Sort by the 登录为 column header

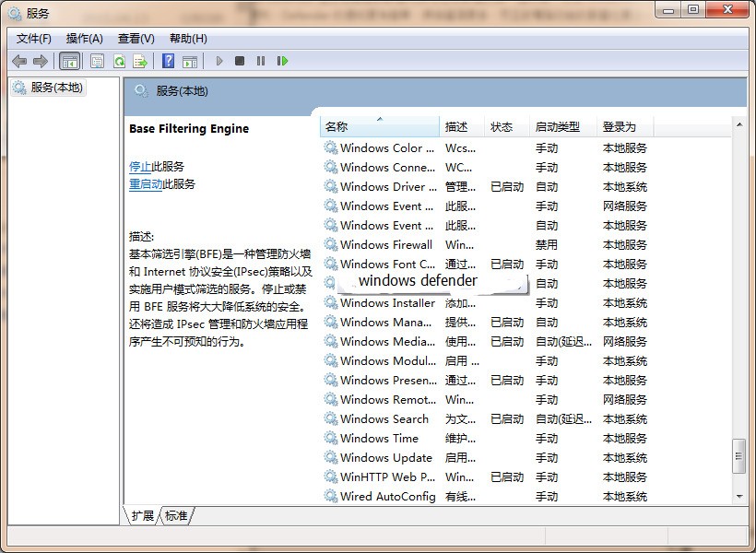click(x=625, y=127)
